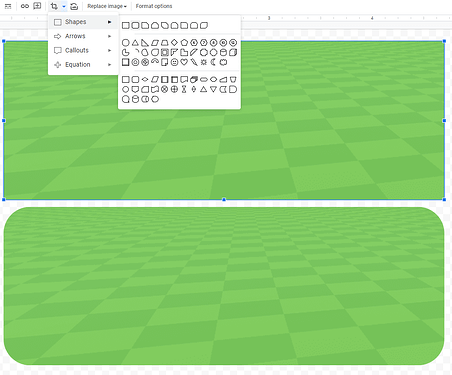
Task: Click the border dash toolbar icon
Action: tap(8, 6)
